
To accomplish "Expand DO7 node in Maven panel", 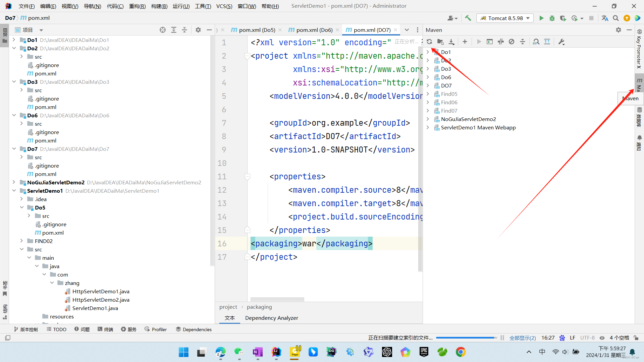I will coord(428,85).
